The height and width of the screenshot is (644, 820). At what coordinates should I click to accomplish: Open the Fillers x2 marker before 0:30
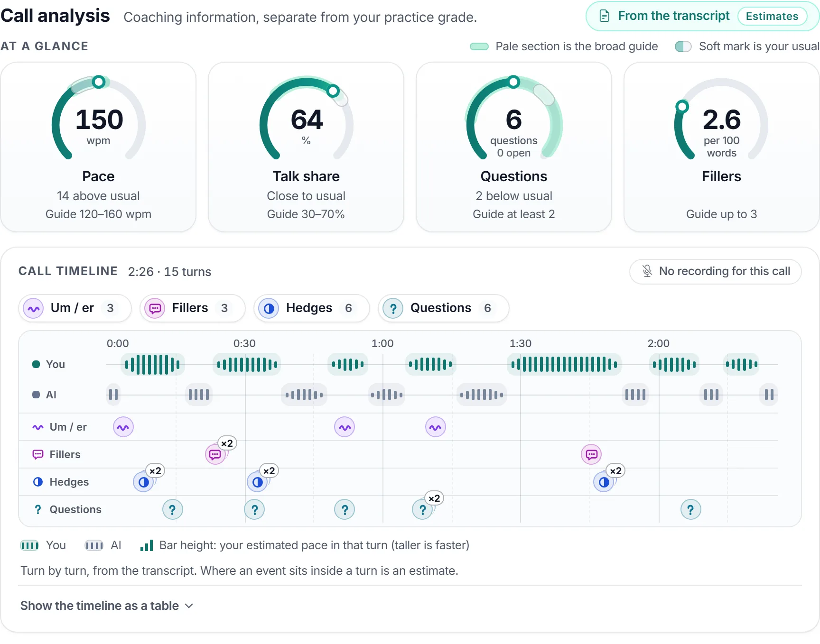point(215,455)
